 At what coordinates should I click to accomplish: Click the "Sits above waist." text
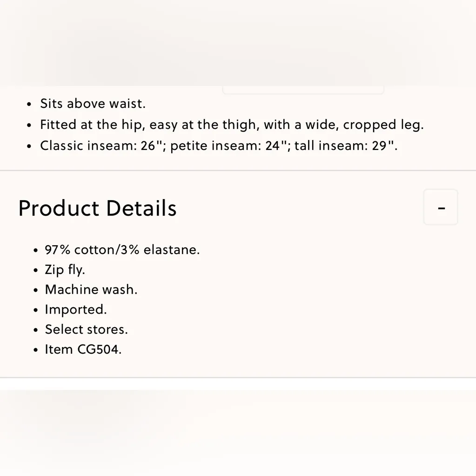pyautogui.click(x=93, y=103)
